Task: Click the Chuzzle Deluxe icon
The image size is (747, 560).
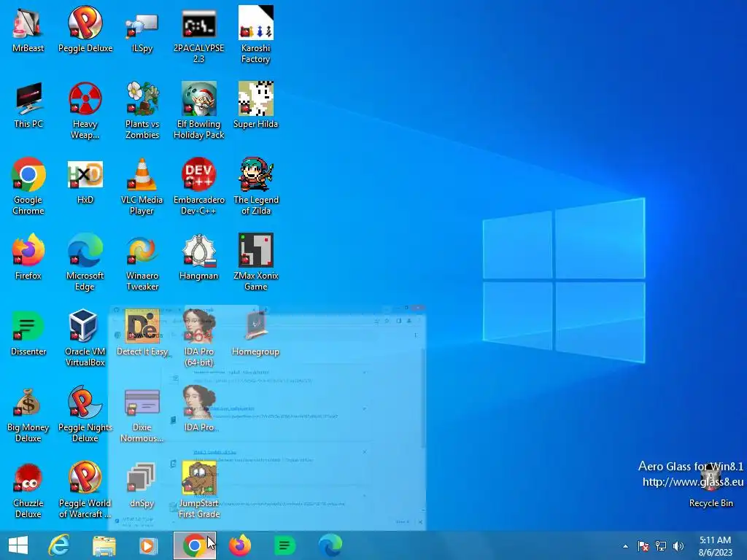Action: point(28,489)
